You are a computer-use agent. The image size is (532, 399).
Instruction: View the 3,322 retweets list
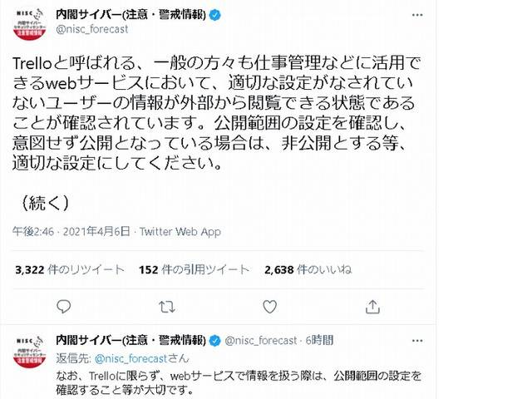(x=70, y=270)
